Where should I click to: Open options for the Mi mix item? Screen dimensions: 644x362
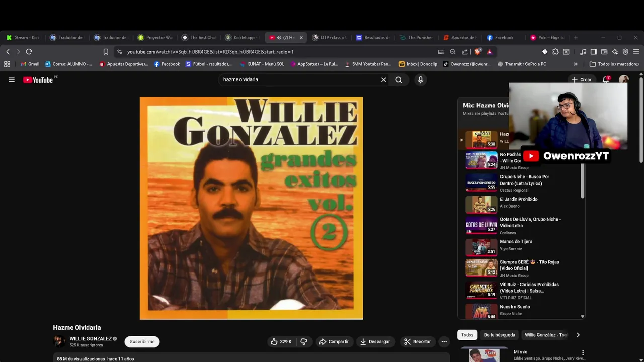(583, 353)
